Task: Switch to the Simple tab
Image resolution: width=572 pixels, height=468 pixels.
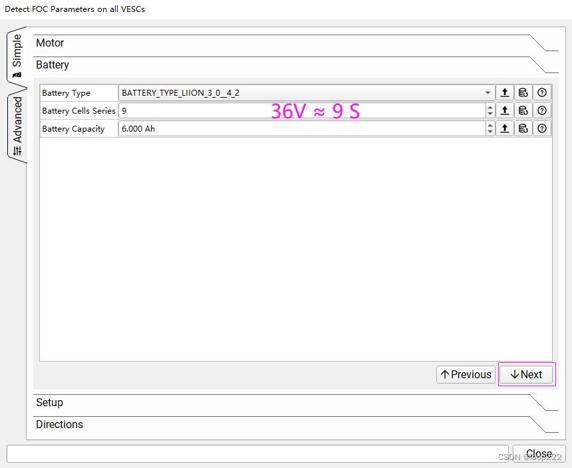Action: [17, 55]
